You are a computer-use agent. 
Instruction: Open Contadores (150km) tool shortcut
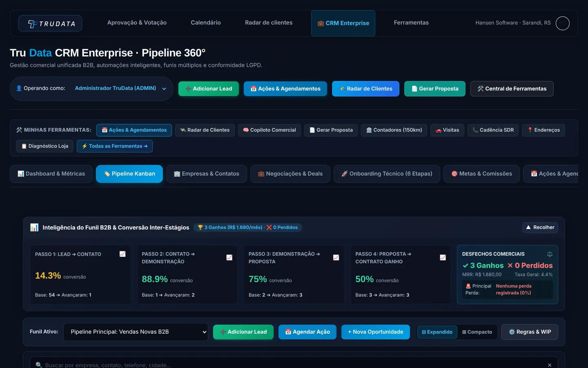[394, 130]
